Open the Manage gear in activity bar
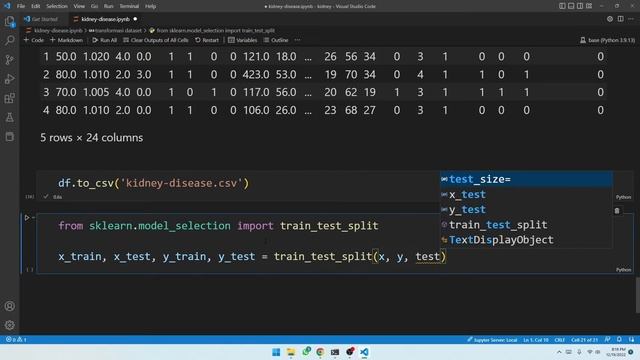Screen dimensions: 640x360 point(9,325)
